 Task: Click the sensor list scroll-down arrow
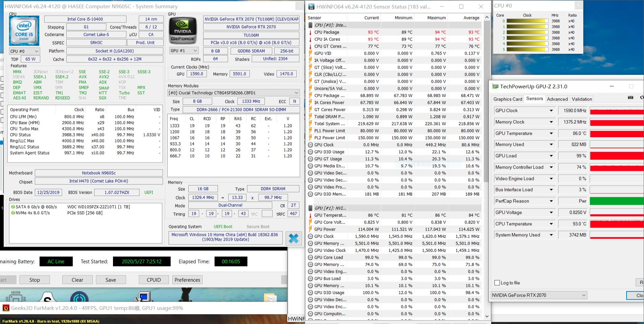487,316
